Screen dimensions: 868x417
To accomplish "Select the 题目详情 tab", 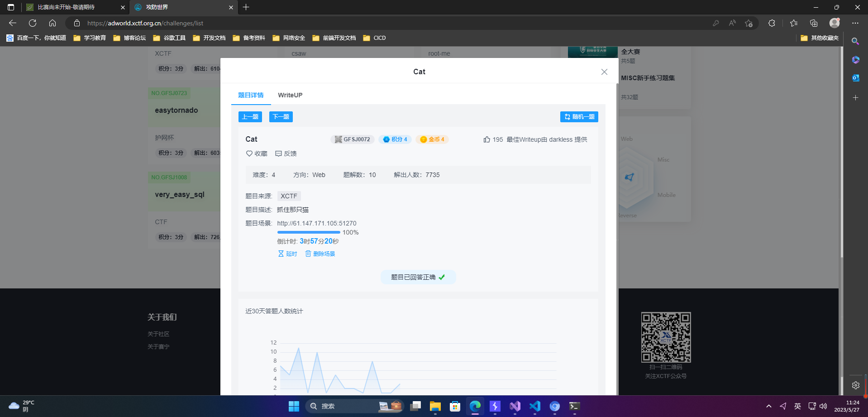I will (251, 95).
